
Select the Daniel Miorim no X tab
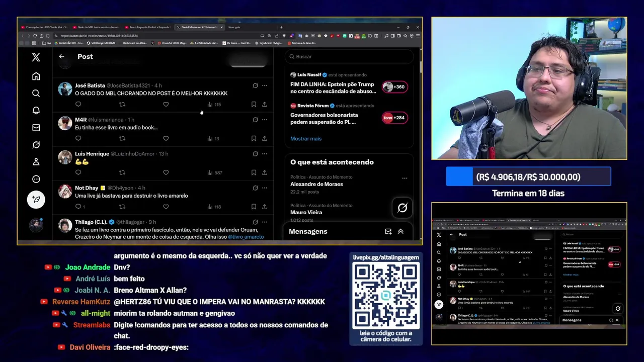tap(199, 27)
